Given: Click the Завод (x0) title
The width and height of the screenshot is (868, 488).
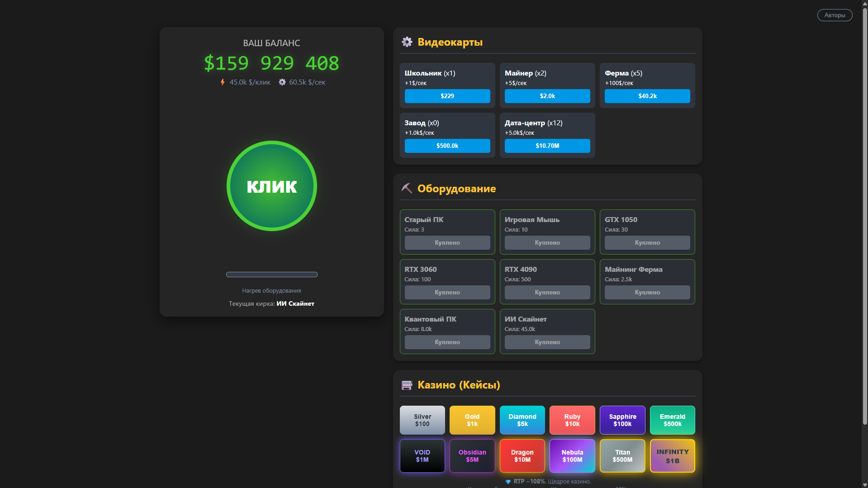Looking at the screenshot, I should click(422, 123).
